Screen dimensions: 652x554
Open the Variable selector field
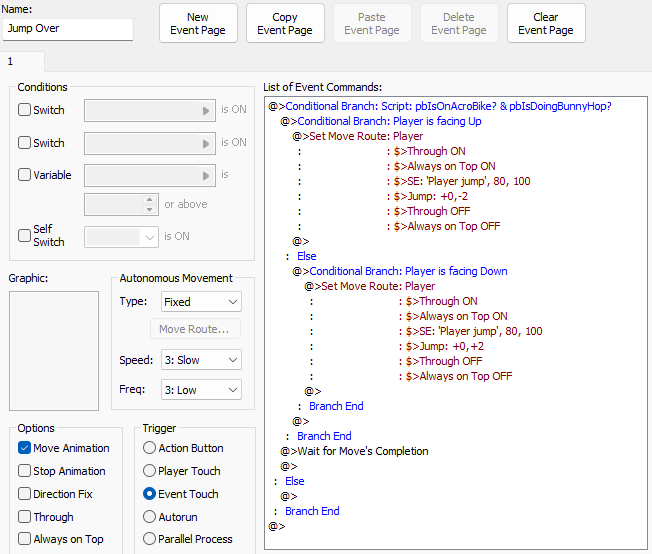(150, 176)
